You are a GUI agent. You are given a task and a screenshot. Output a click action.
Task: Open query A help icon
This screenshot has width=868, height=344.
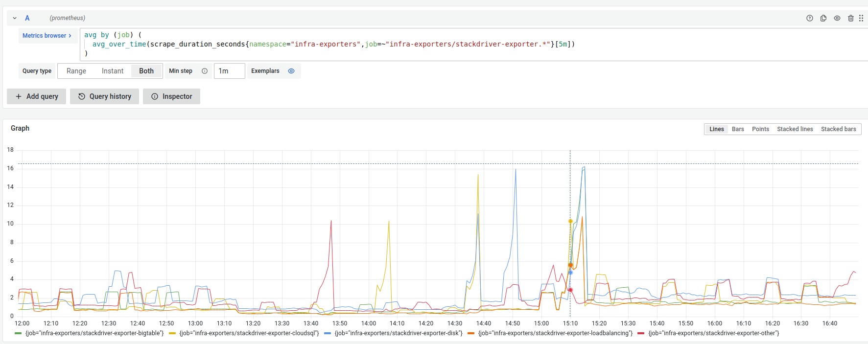pos(810,18)
